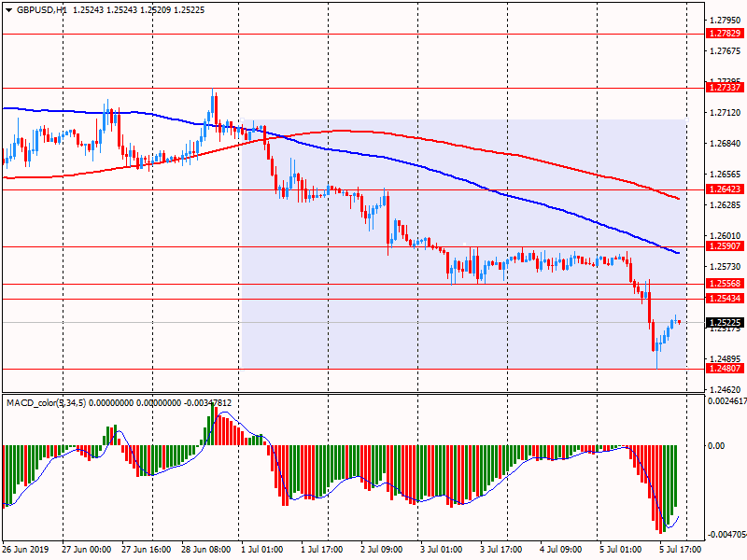Select the 5 Jul 01:00 time label
747x560 pixels.
point(620,549)
